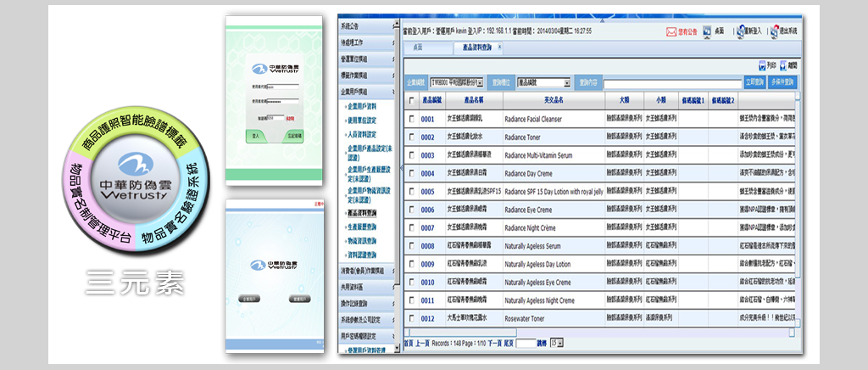Screen dimensions: 868x370
Task: Open 產品資料查詢 in the sidebar menu
Action: point(362,213)
